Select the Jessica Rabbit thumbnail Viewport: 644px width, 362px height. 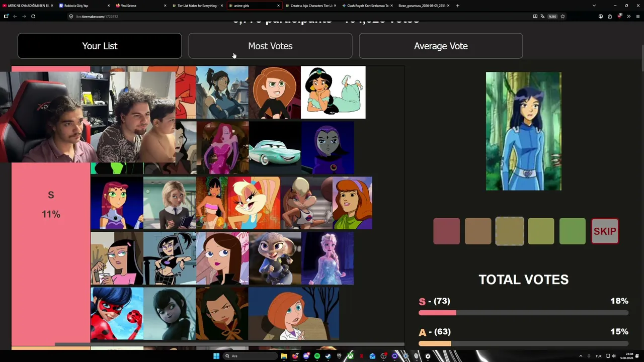pyautogui.click(x=222, y=147)
